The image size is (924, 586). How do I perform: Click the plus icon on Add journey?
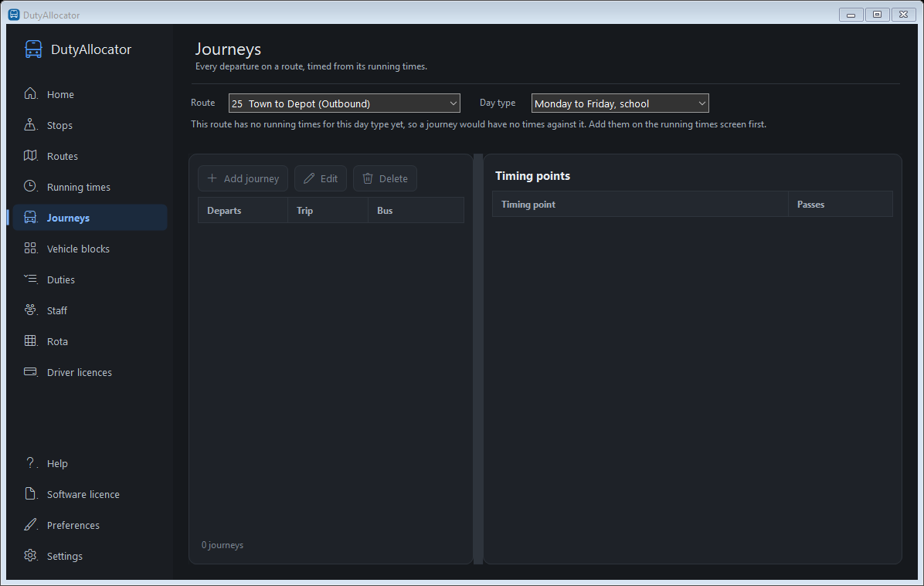212,178
